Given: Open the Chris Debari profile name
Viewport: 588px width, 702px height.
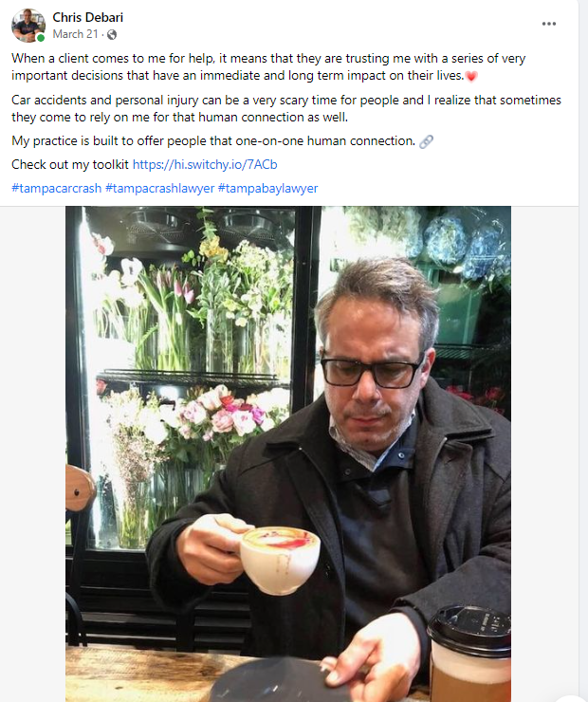Looking at the screenshot, I should (87, 17).
